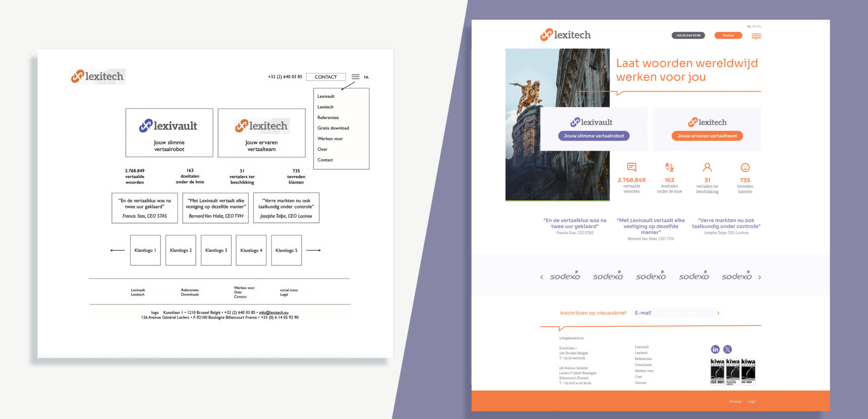Click Referenties in the mockup footer links
Viewport: 868px width, 419px height.
tap(643, 358)
